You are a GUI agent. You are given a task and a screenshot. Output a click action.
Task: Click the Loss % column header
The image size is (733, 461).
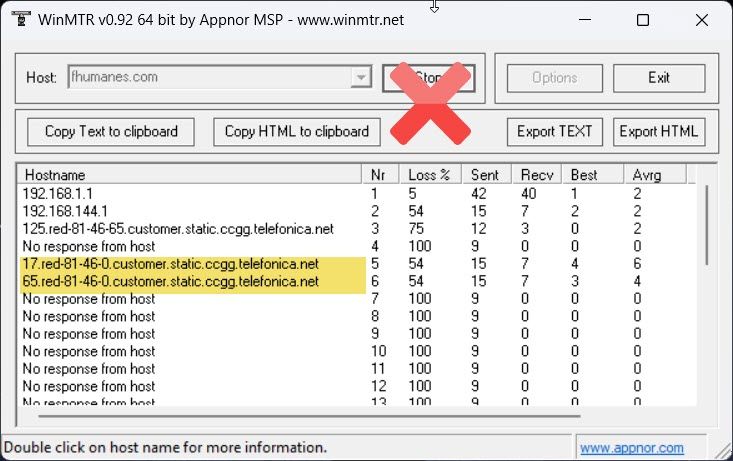coord(431,175)
